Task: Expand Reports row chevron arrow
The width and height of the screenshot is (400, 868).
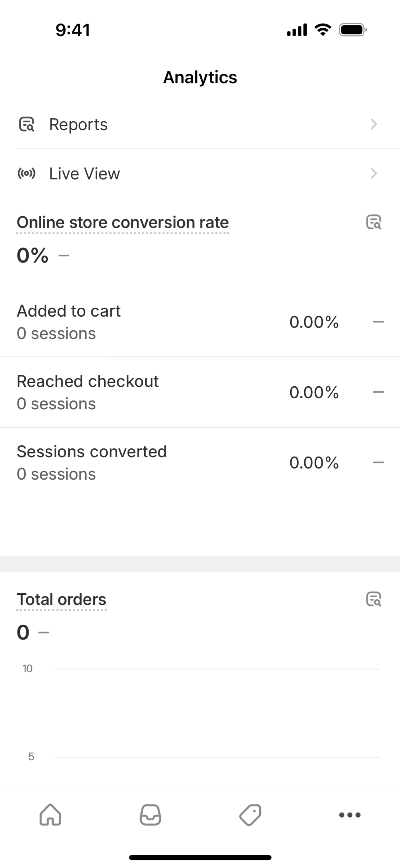Action: [x=373, y=124]
